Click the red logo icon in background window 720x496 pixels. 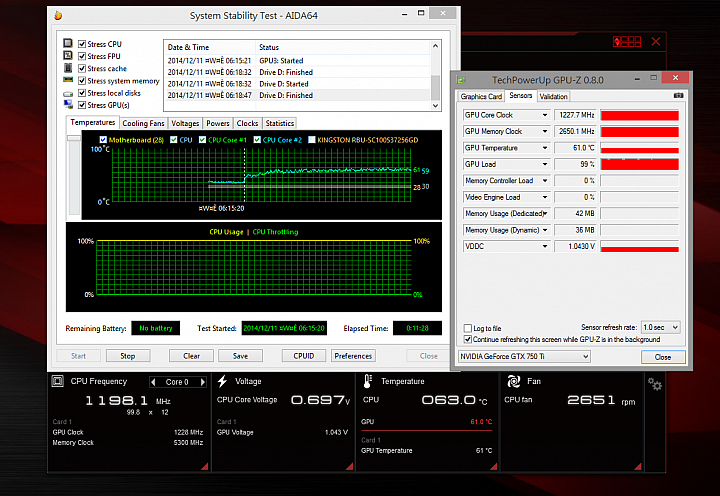pos(627,42)
